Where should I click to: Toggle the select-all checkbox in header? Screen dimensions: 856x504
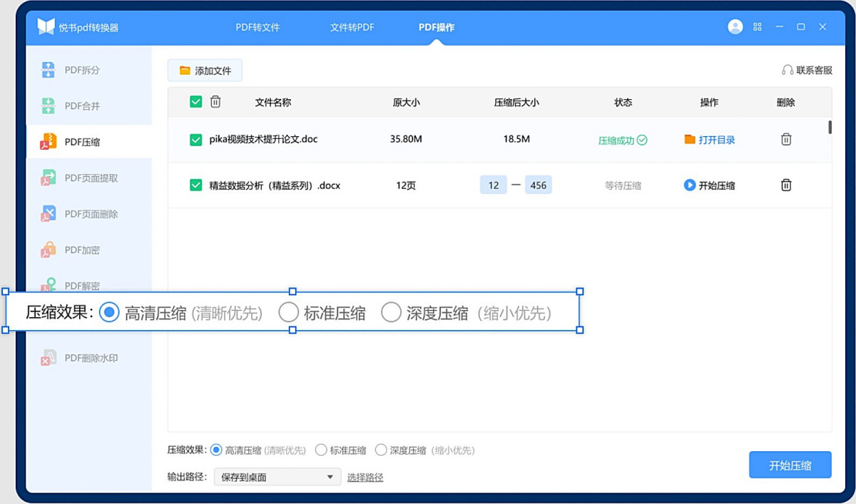coord(195,101)
